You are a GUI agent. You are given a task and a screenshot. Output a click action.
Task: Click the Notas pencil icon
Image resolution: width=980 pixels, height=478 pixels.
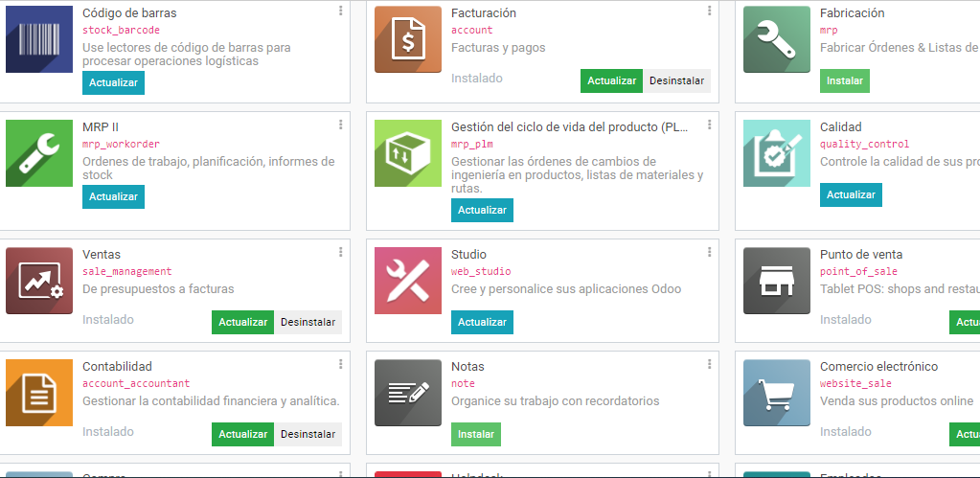click(408, 393)
